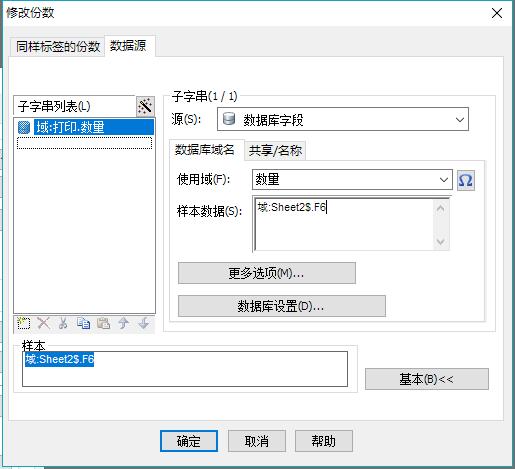Create new substring with the new icon
Viewport: 515px width, 469px height.
point(24,323)
